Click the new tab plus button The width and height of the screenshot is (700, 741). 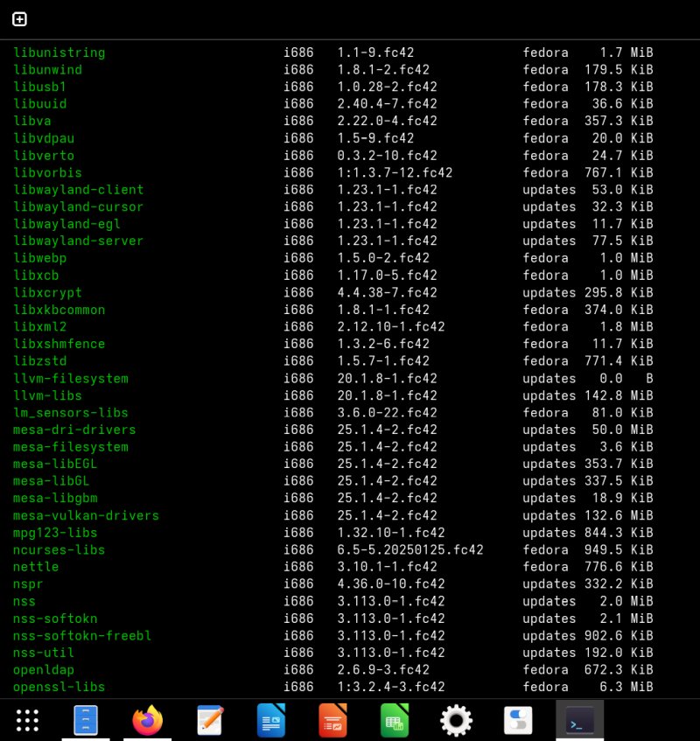pos(19,18)
